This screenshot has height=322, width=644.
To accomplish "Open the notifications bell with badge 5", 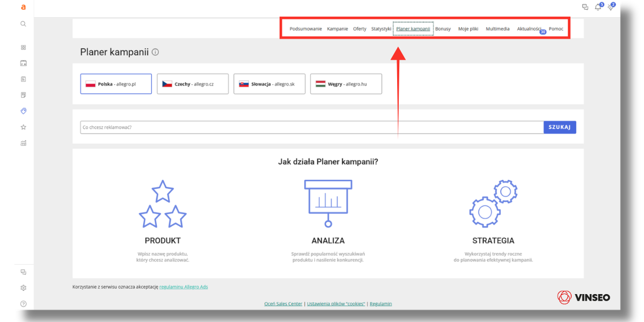I will click(598, 6).
